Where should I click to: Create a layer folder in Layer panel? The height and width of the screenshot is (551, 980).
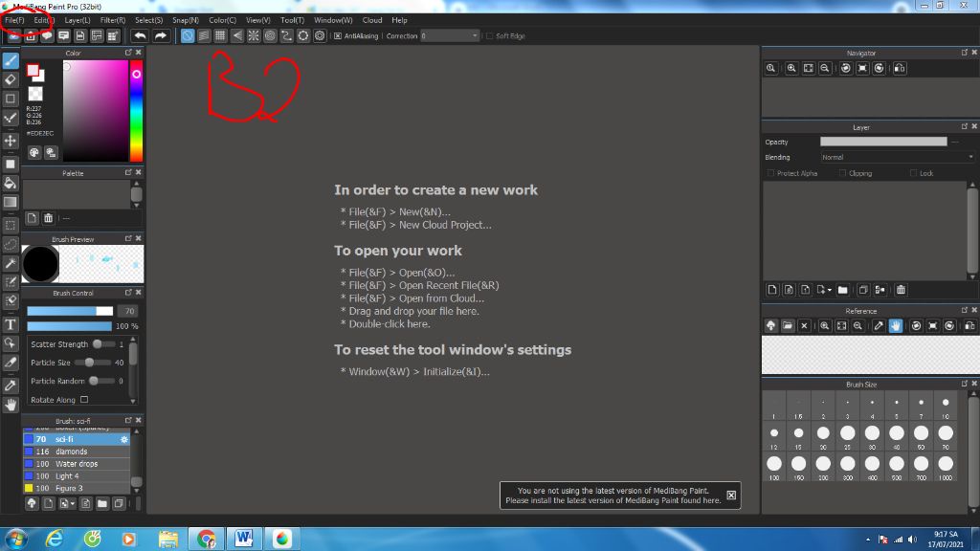click(842, 290)
